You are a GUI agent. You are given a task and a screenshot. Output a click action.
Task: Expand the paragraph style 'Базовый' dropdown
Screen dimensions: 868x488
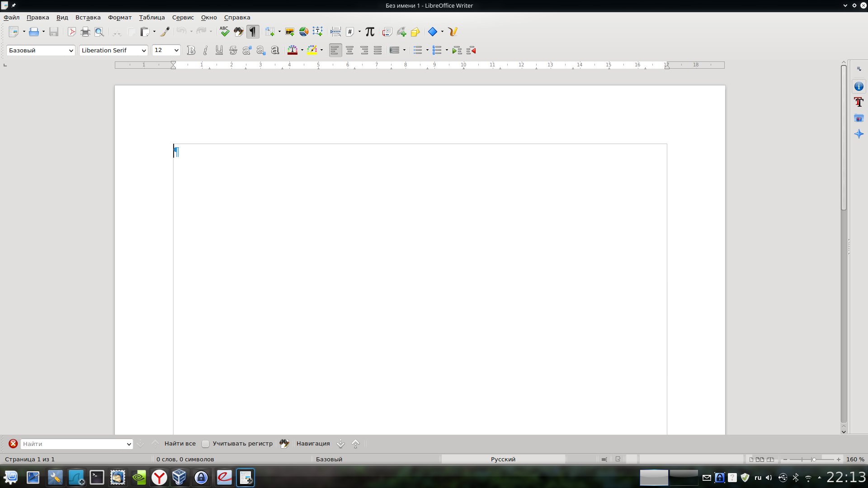click(71, 51)
